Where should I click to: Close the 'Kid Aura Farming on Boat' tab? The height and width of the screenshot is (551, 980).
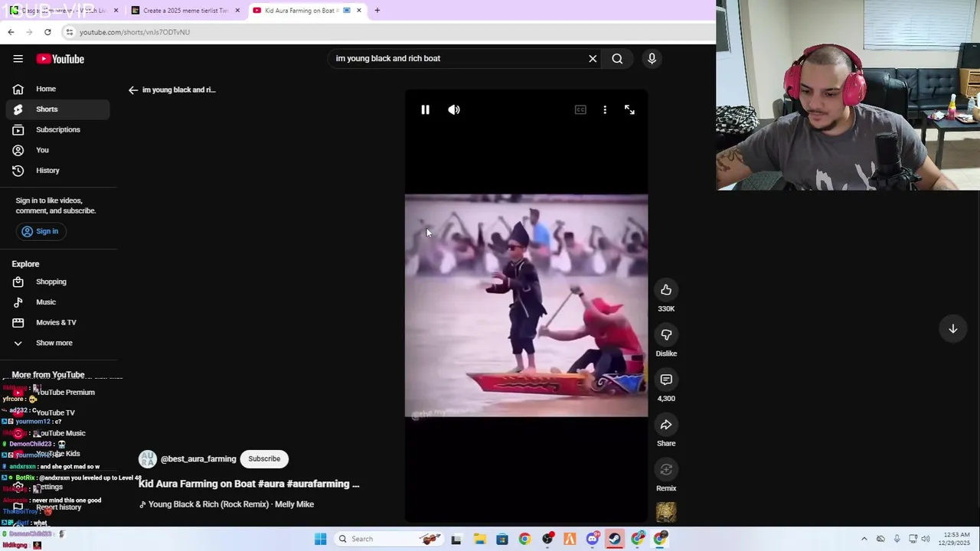tap(358, 11)
